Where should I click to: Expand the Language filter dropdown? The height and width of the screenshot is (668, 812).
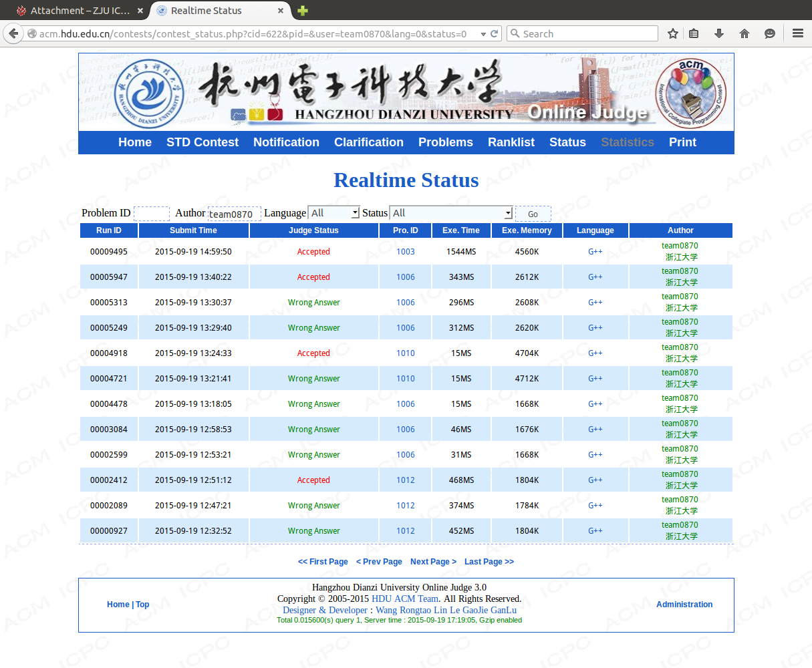[333, 213]
